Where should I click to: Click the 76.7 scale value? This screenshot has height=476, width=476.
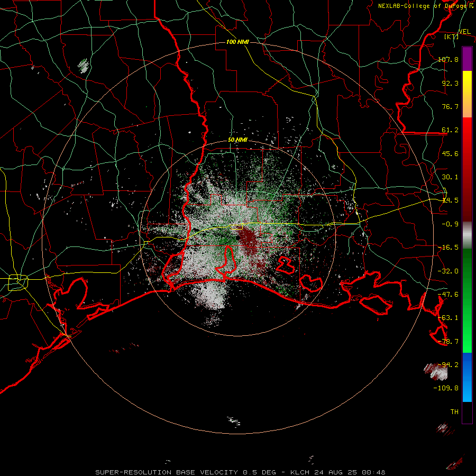450,106
